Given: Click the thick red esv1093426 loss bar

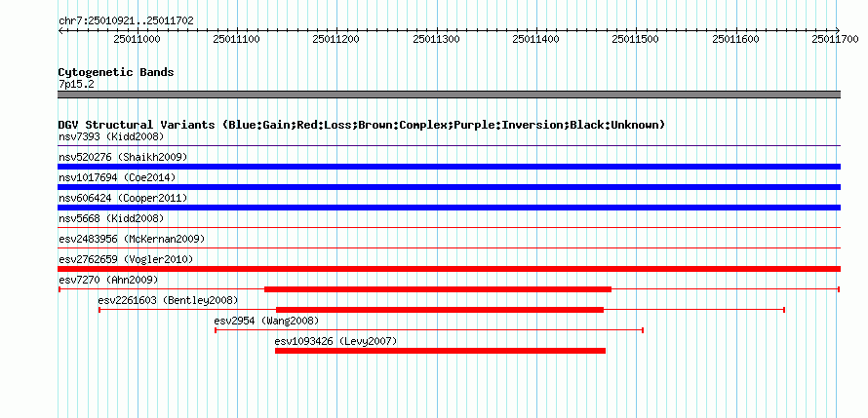Looking at the screenshot, I should (x=440, y=351).
